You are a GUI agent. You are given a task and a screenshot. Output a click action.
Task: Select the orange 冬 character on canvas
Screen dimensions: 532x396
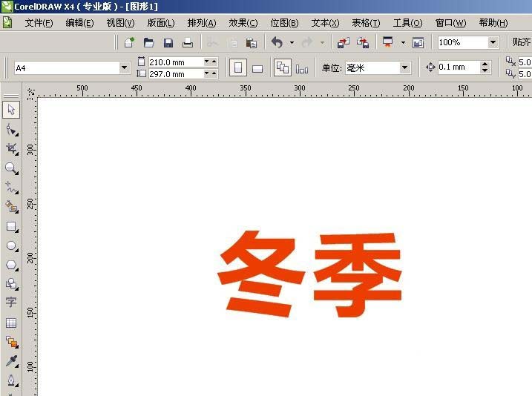point(260,274)
